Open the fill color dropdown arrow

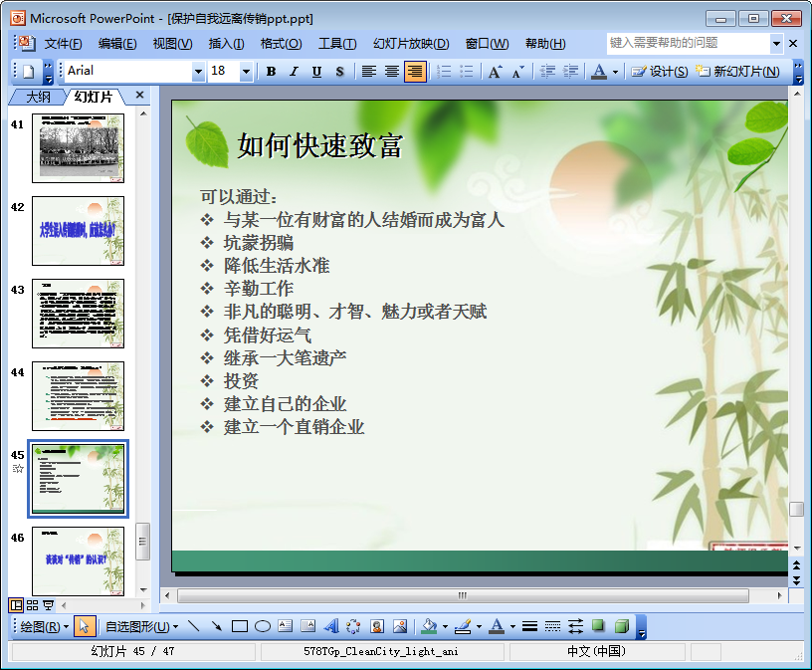click(444, 626)
